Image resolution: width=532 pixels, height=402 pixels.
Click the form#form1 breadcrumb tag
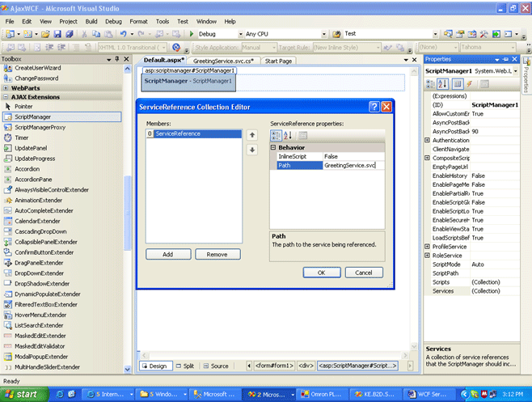[x=274, y=366]
